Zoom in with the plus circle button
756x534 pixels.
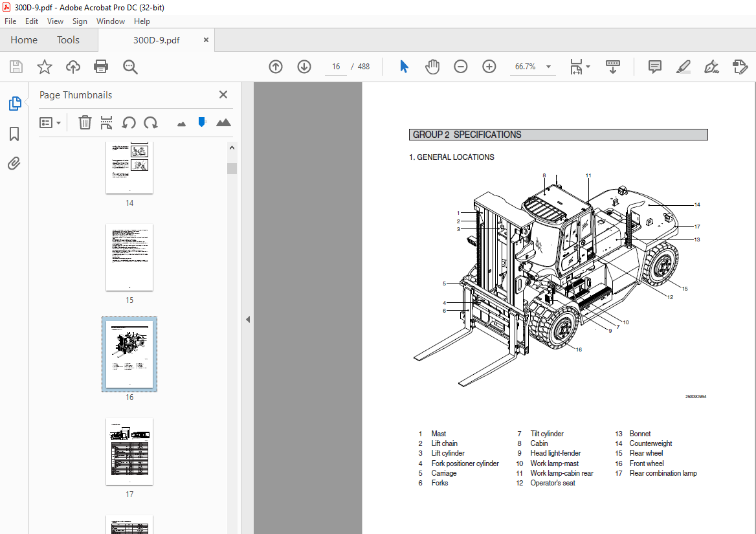[489, 67]
